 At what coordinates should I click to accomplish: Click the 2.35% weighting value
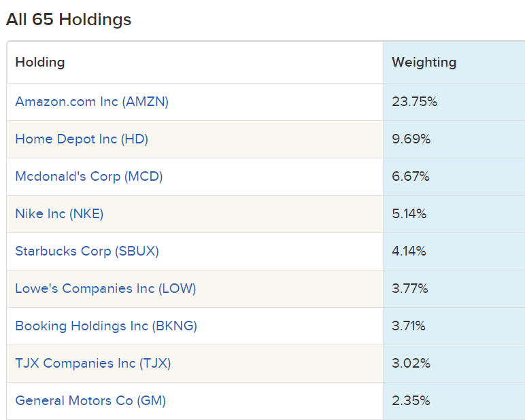click(411, 401)
